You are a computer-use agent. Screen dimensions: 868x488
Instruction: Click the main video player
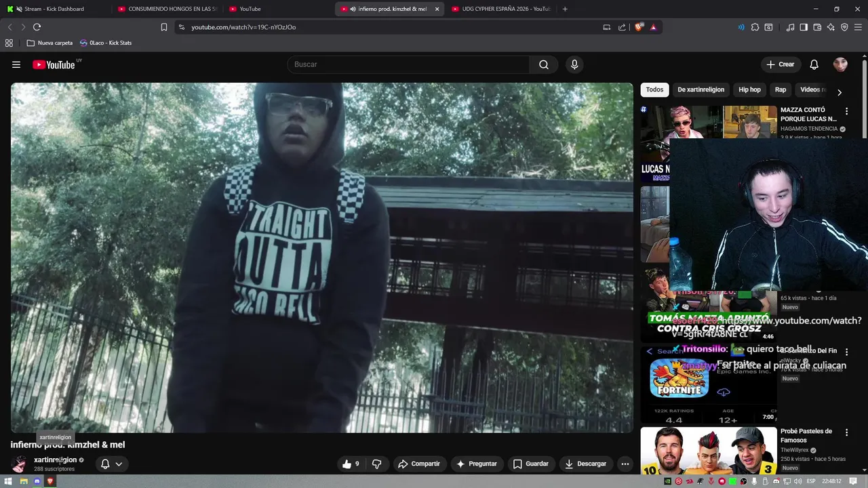(x=321, y=258)
